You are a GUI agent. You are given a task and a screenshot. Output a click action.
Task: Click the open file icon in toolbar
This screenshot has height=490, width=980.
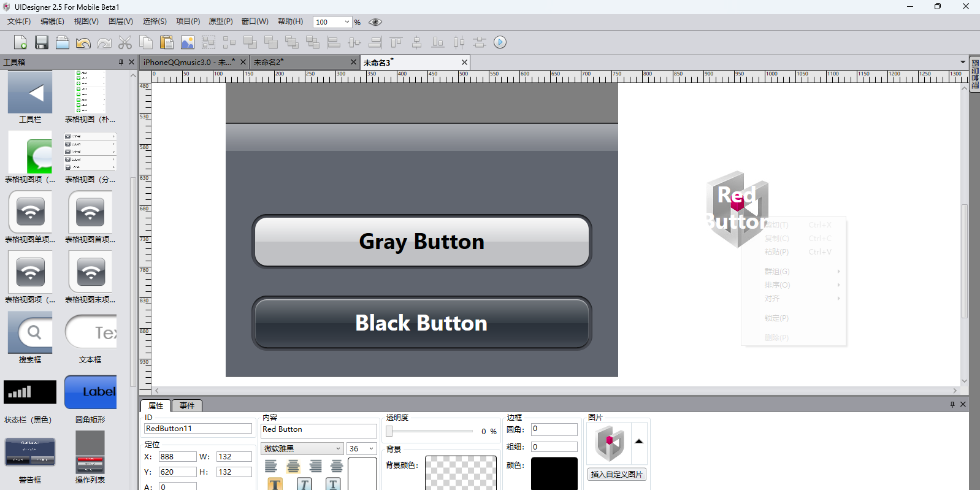(x=63, y=42)
